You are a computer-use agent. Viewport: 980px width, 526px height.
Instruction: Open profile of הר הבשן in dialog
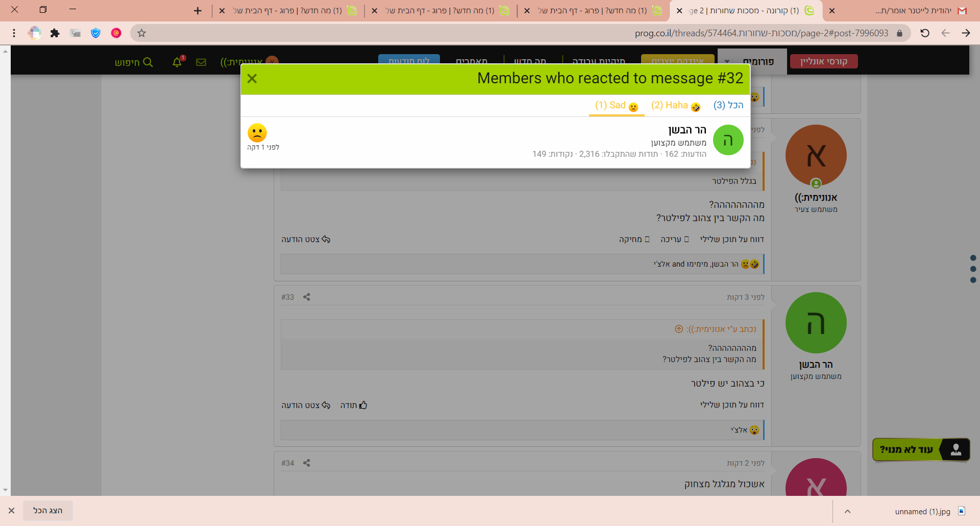coord(688,130)
